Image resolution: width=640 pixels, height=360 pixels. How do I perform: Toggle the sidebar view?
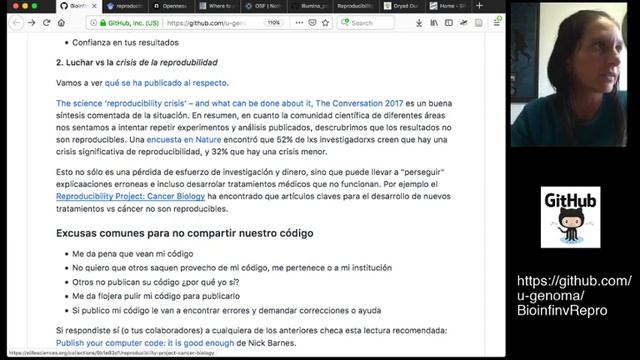[x=449, y=23]
